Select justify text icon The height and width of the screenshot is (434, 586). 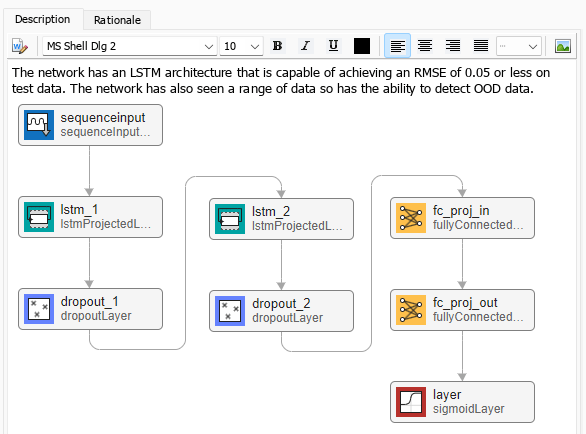(x=481, y=46)
